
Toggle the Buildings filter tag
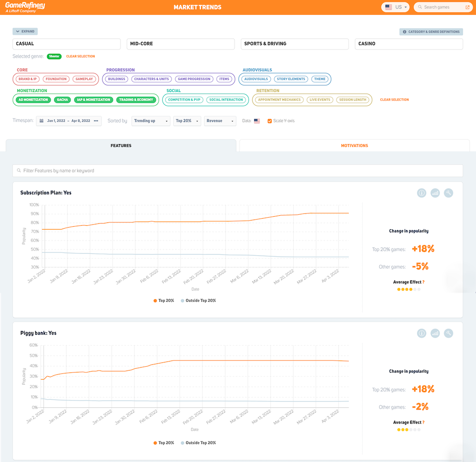pos(117,79)
